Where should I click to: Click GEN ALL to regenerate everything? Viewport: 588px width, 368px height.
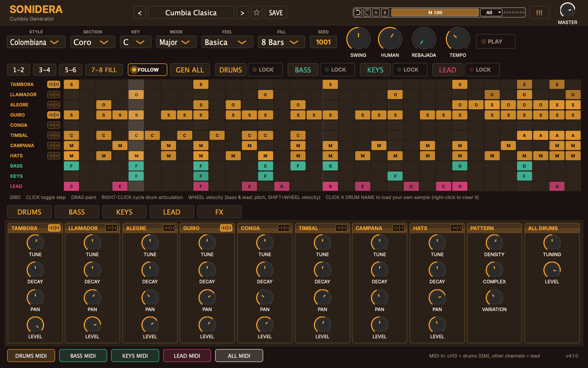coord(190,70)
